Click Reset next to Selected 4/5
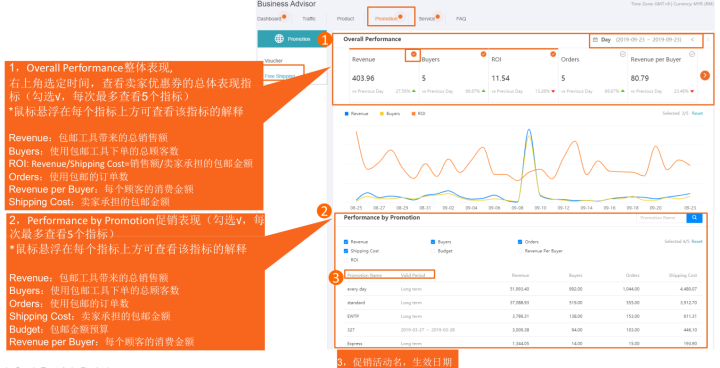 tap(697, 242)
